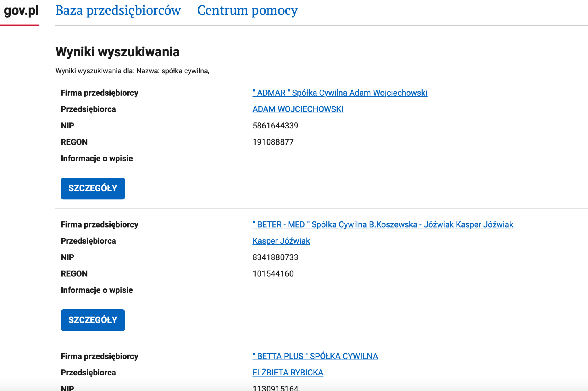Click SZCZEGÓŁY for BETER-MED entry
This screenshot has height=391, width=588.
click(x=92, y=320)
